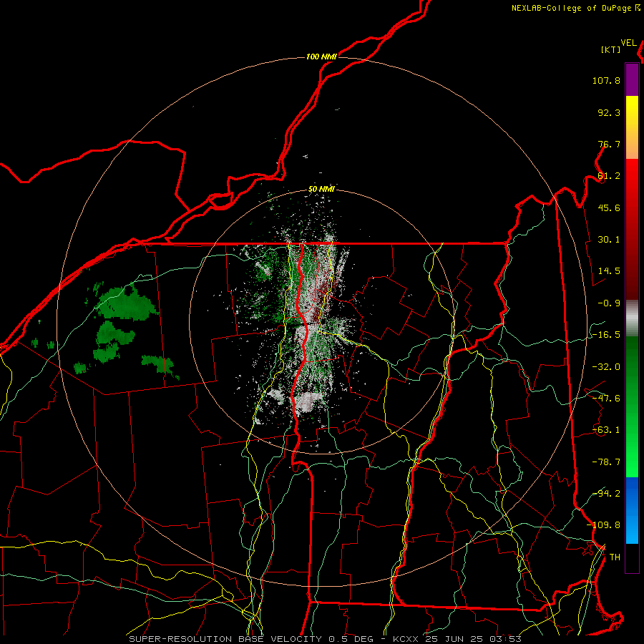644x644 pixels.
Task: Click the 100 NMI range ring label
Action: point(321,57)
